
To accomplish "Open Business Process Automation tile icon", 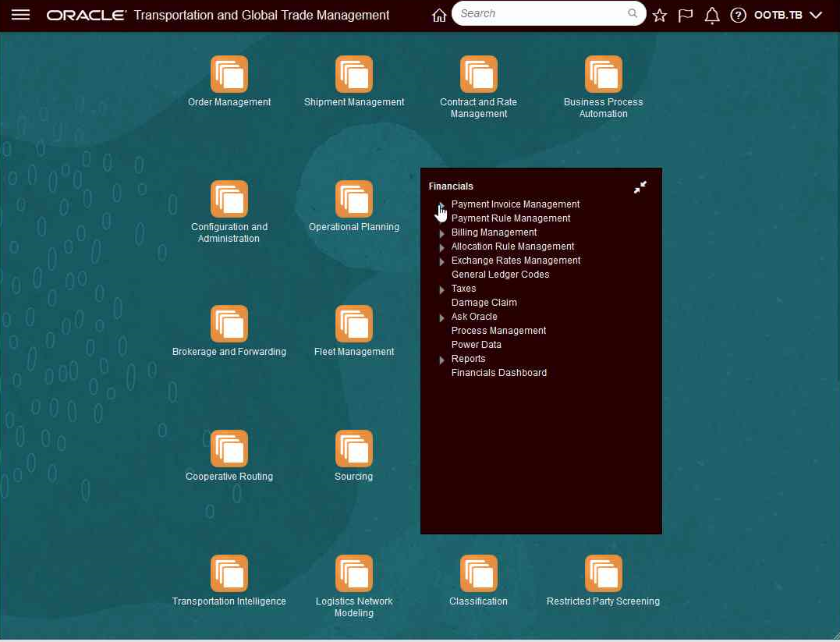I will pos(603,74).
